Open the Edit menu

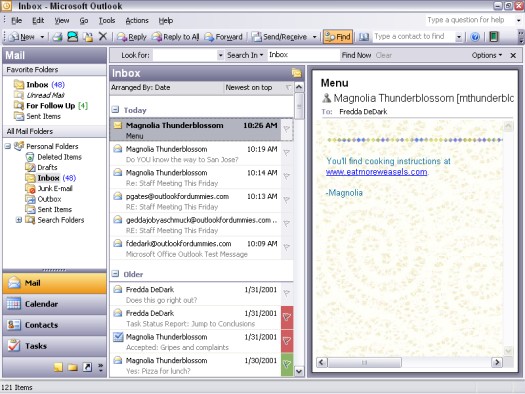[x=38, y=21]
